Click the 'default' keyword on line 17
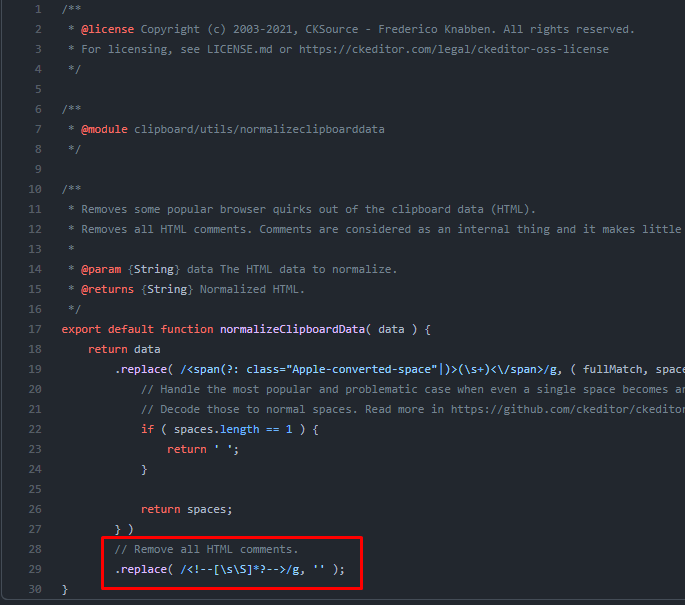 131,329
